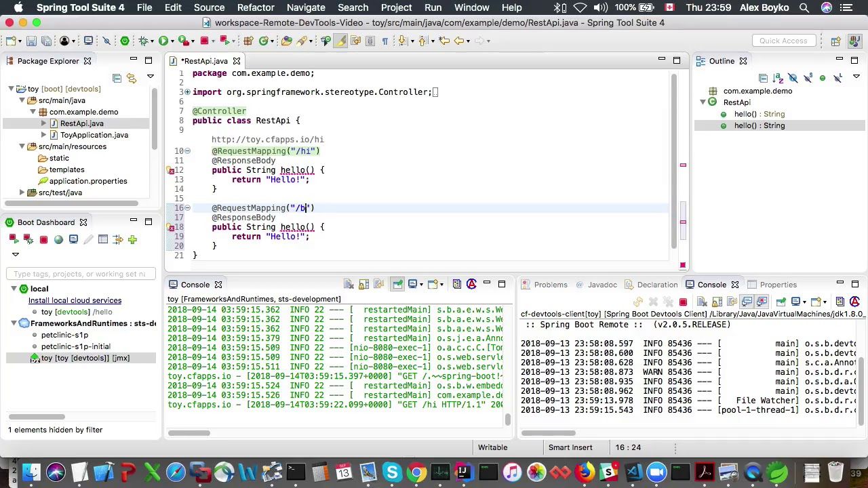Select application.properties file

[88, 181]
